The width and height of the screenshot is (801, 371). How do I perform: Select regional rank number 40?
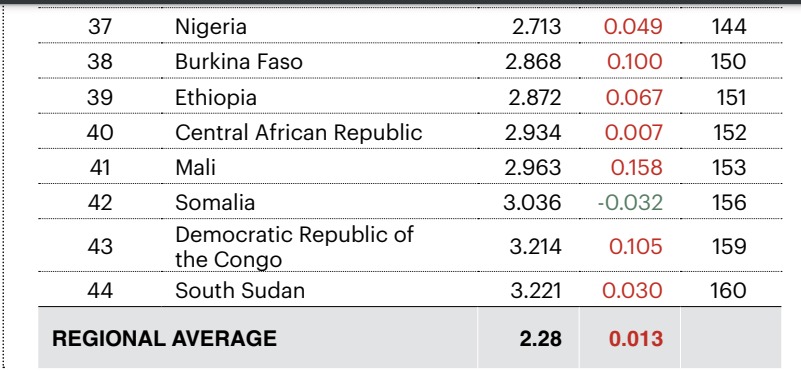pyautogui.click(x=100, y=132)
